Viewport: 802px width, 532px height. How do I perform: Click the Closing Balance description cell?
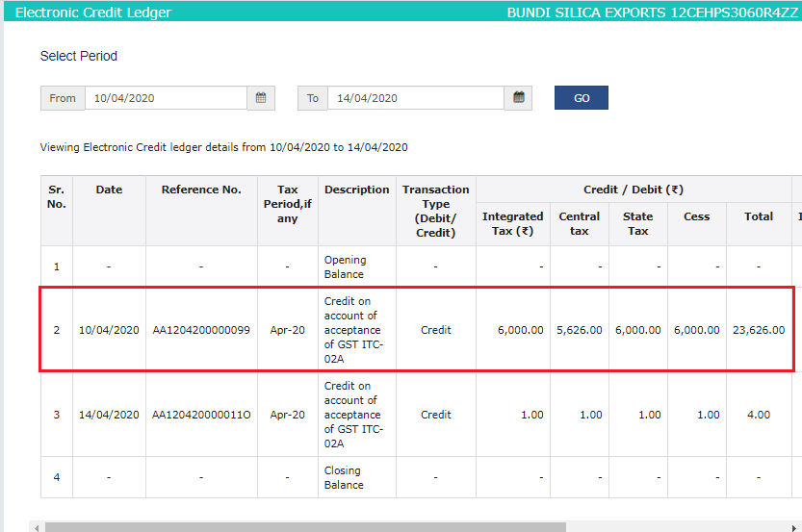(x=344, y=477)
